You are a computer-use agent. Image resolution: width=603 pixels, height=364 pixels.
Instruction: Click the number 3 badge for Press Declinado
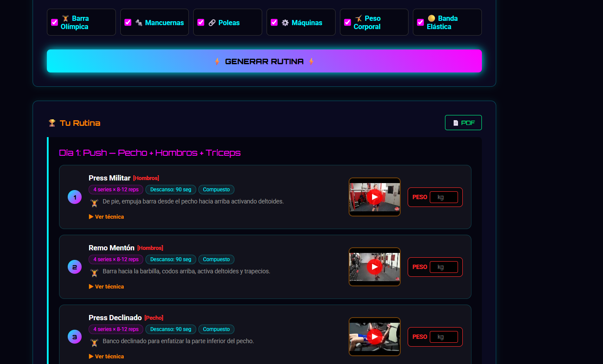tap(75, 337)
